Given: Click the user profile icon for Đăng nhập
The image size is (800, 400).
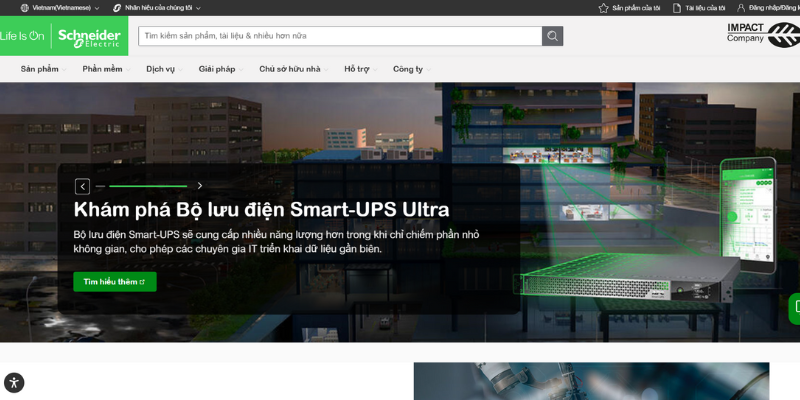Looking at the screenshot, I should click(741, 8).
